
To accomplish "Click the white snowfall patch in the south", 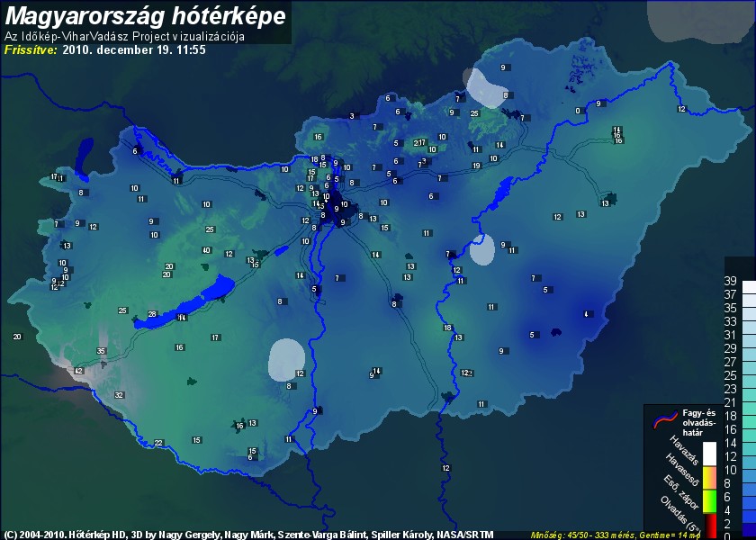I will coord(287,357).
